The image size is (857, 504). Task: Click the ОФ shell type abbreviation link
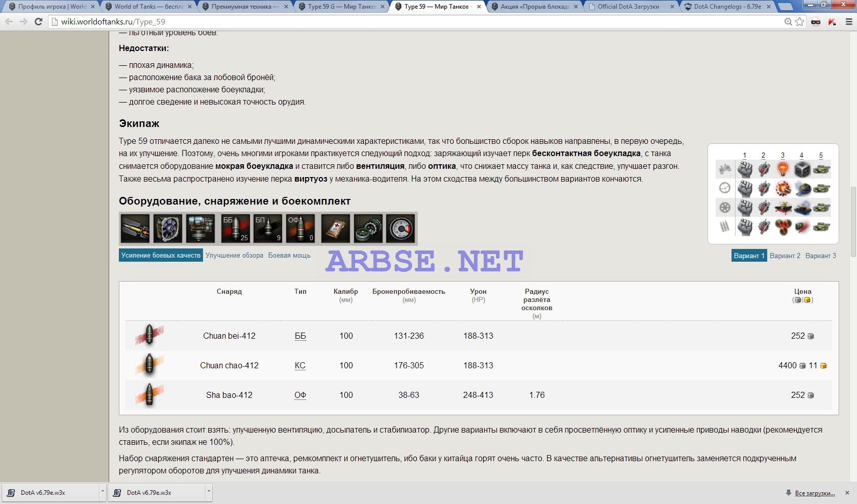click(x=300, y=395)
